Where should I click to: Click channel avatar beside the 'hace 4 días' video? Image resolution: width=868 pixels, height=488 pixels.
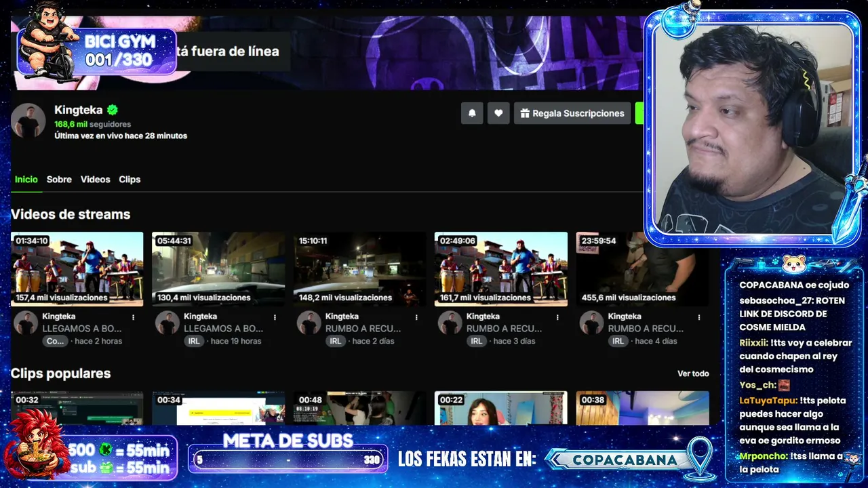[x=591, y=323]
